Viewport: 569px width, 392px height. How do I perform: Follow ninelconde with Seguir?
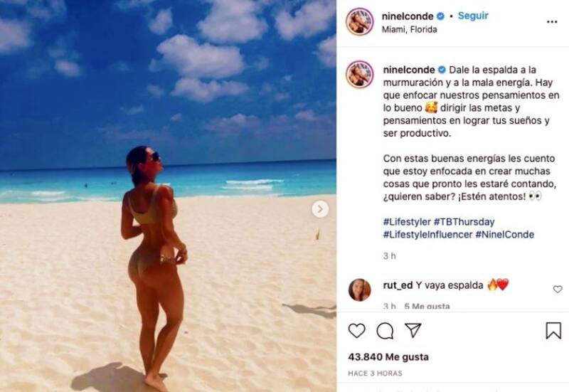473,16
